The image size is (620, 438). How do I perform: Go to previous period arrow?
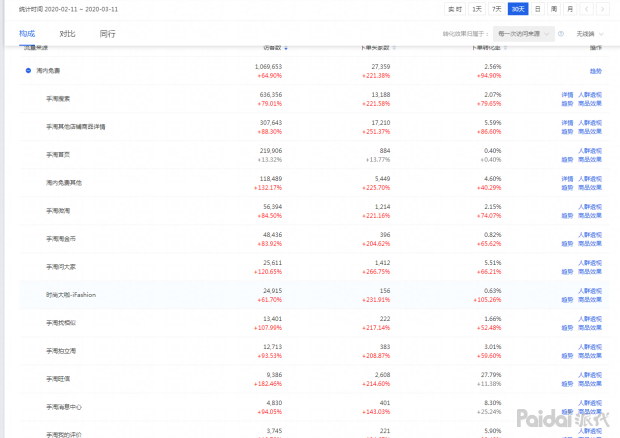(586, 9)
